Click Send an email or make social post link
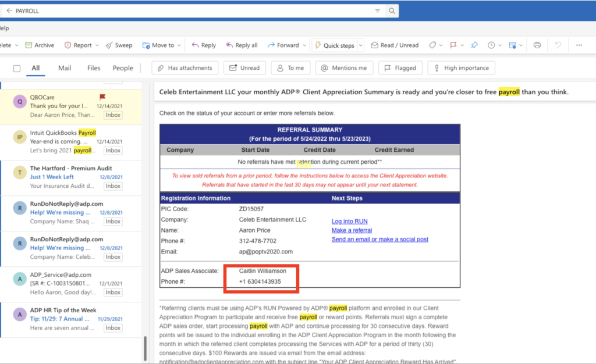The width and height of the screenshot is (596, 364). 379,240
